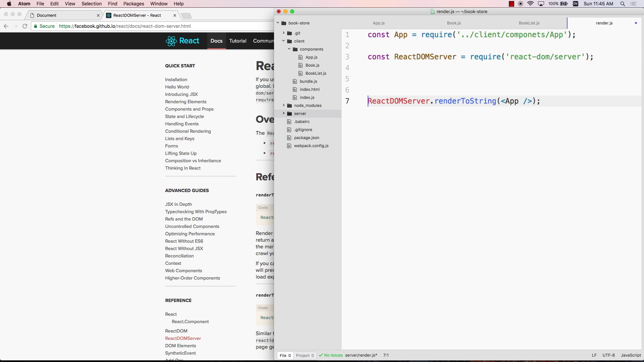Collapse the components folder chevron

click(289, 49)
